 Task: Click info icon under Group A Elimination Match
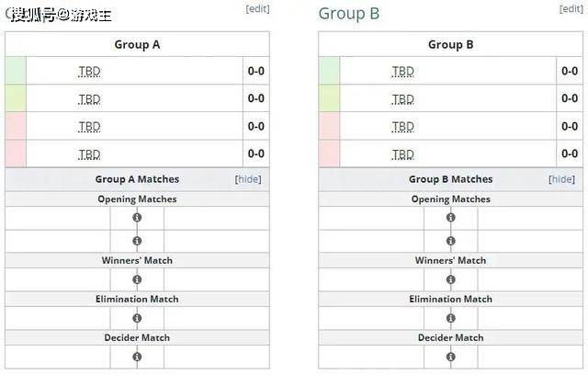click(137, 318)
